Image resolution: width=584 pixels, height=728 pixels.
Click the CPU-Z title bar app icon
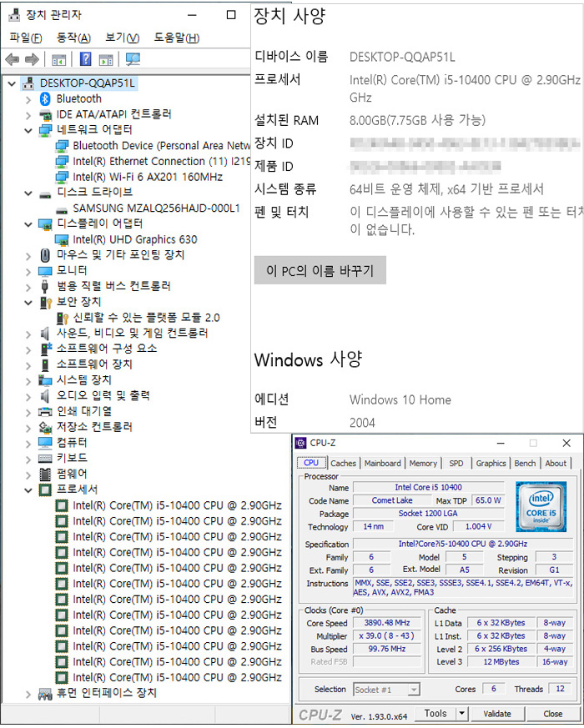click(x=300, y=443)
